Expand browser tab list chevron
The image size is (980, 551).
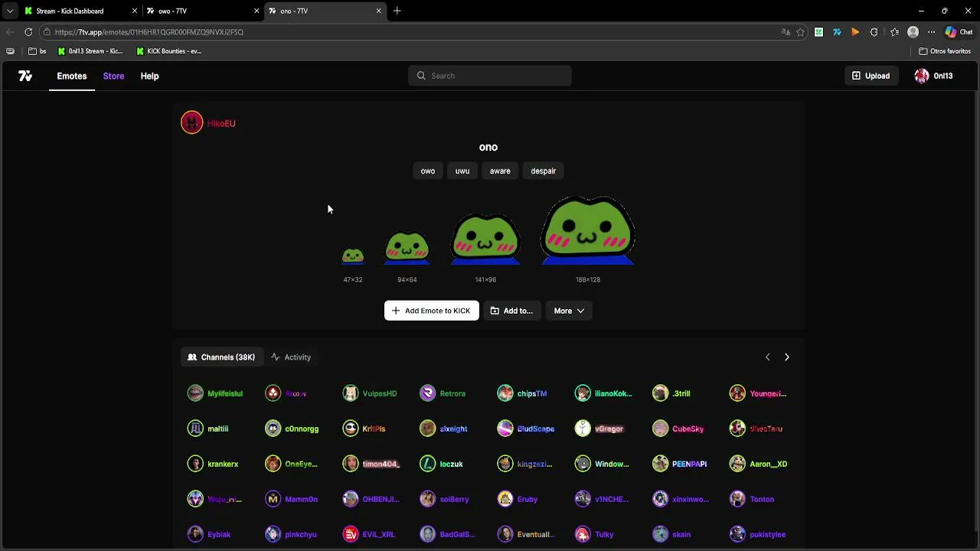coord(9,11)
